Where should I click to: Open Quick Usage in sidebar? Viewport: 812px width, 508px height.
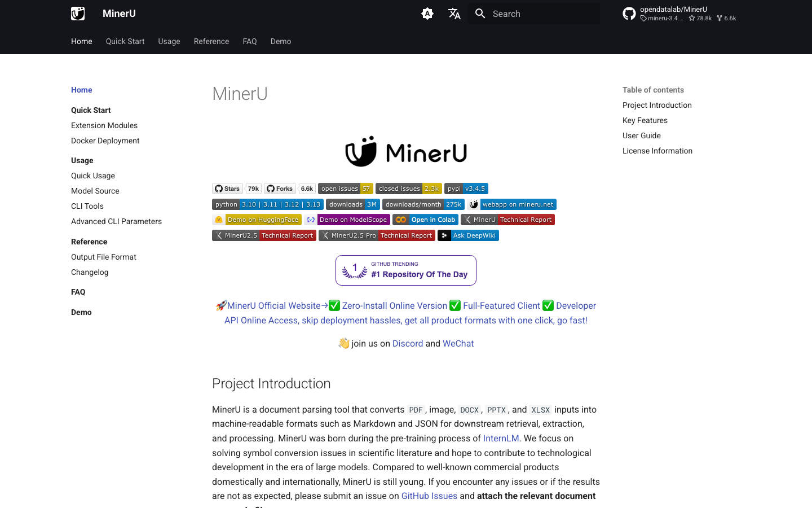click(x=93, y=176)
